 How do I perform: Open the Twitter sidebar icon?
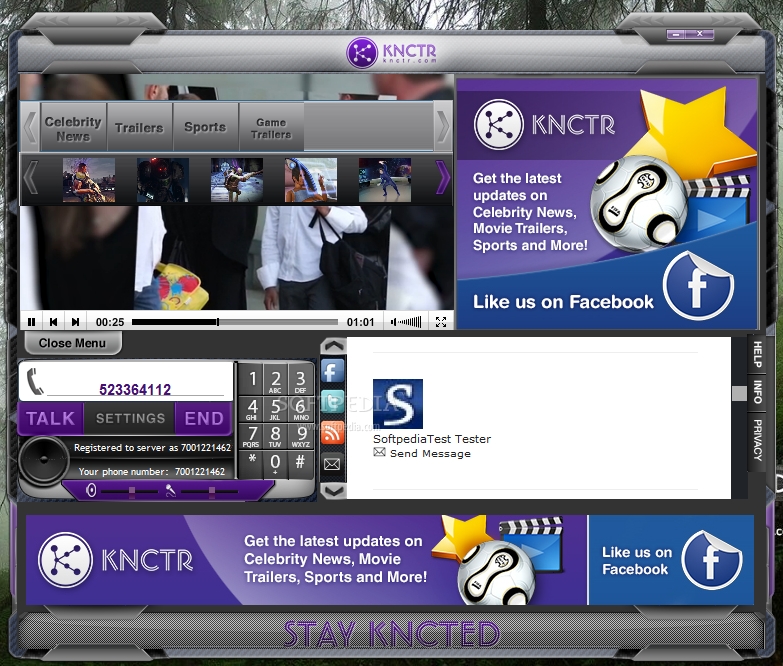(x=333, y=402)
